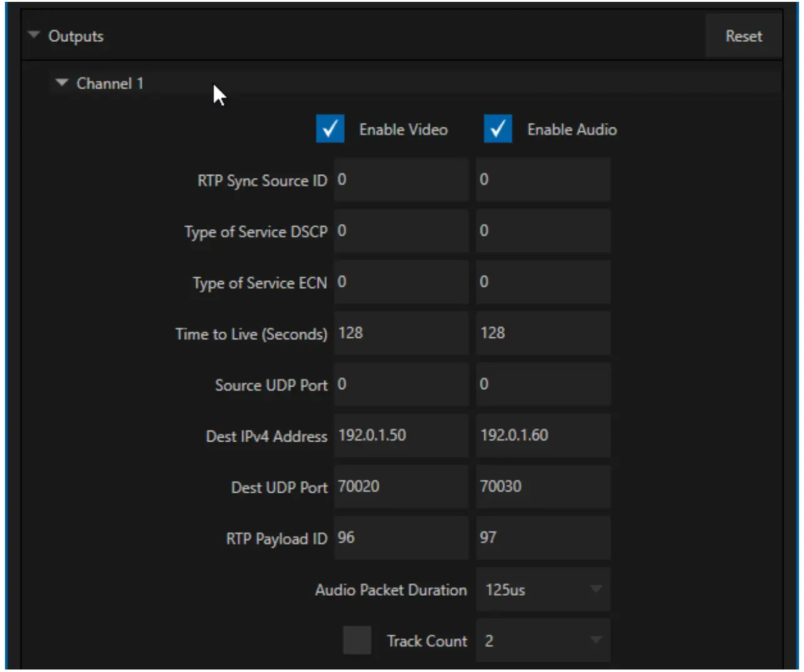Viewport: 804px width, 672px height.
Task: Select the audio Source UDP Port field
Action: [x=542, y=384]
